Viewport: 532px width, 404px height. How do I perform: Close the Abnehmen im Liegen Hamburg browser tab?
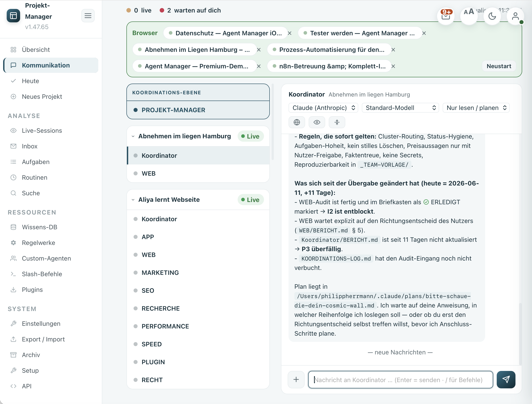(259, 50)
